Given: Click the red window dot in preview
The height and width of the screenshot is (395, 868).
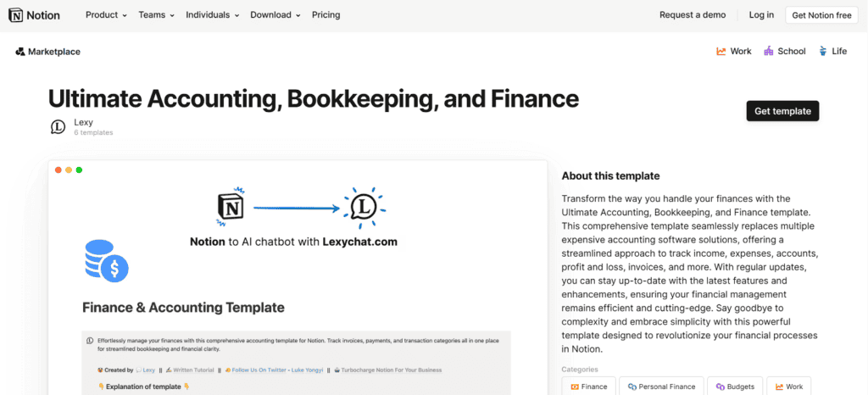Looking at the screenshot, I should tap(58, 170).
